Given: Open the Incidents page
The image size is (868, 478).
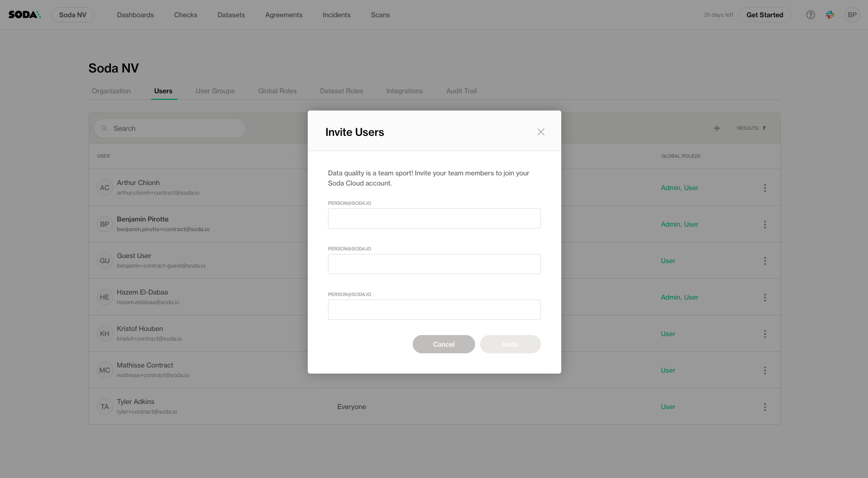Looking at the screenshot, I should click(x=336, y=15).
